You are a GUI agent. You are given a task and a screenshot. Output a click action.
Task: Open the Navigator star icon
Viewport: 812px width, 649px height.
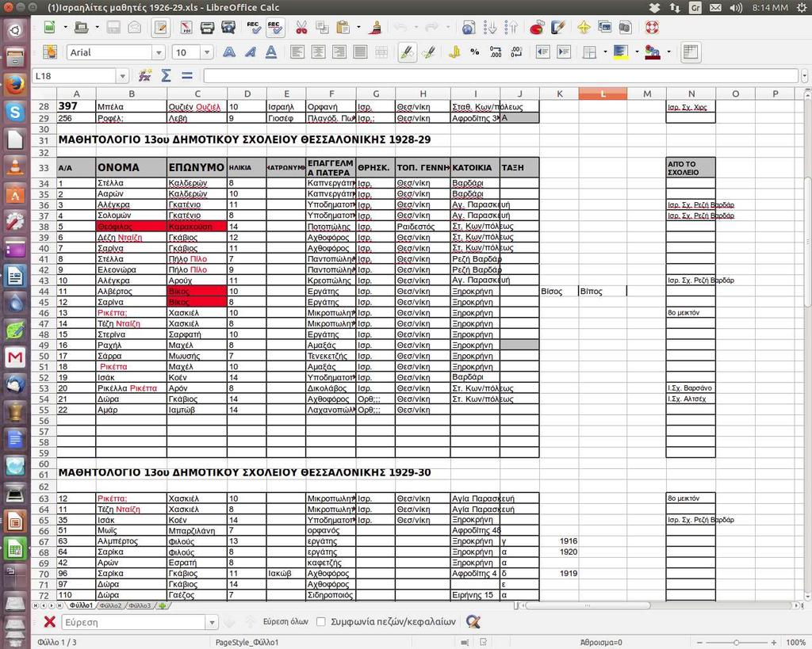[584, 27]
